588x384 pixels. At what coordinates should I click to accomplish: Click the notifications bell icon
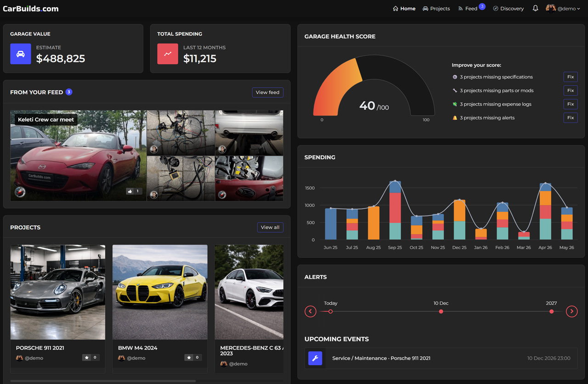pyautogui.click(x=535, y=8)
